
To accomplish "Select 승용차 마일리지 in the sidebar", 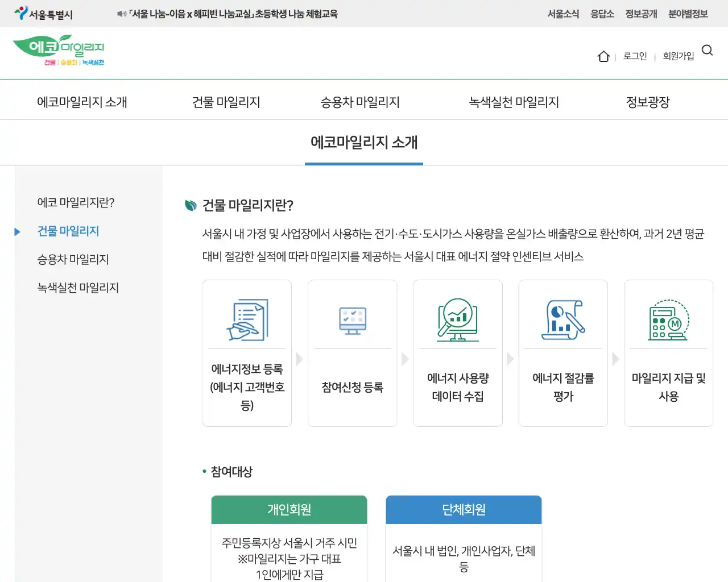I will pos(73,260).
